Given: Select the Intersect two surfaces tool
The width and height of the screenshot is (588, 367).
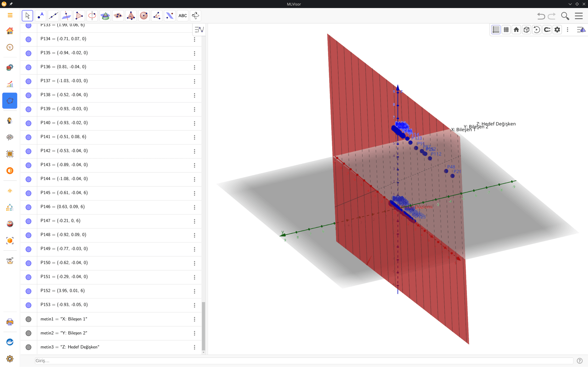Looking at the screenshot, I should click(x=105, y=16).
